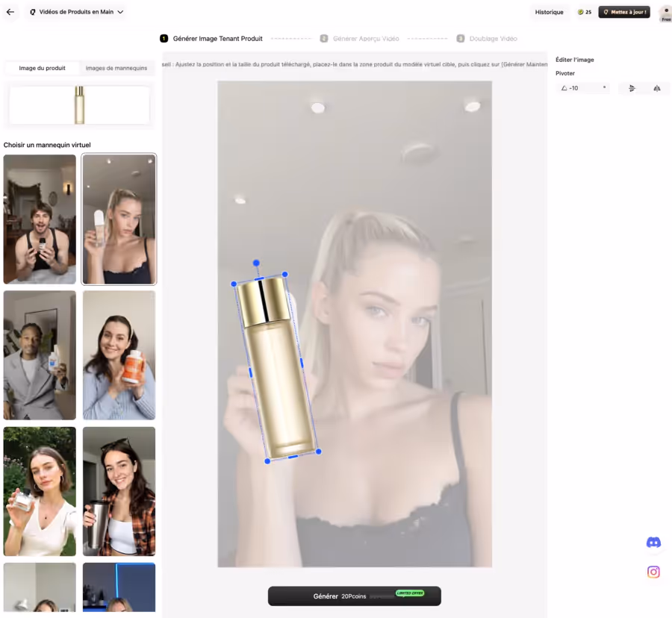This screenshot has width=672, height=618.
Task: Click the bottle's right edge midpoint handle
Action: [302, 363]
